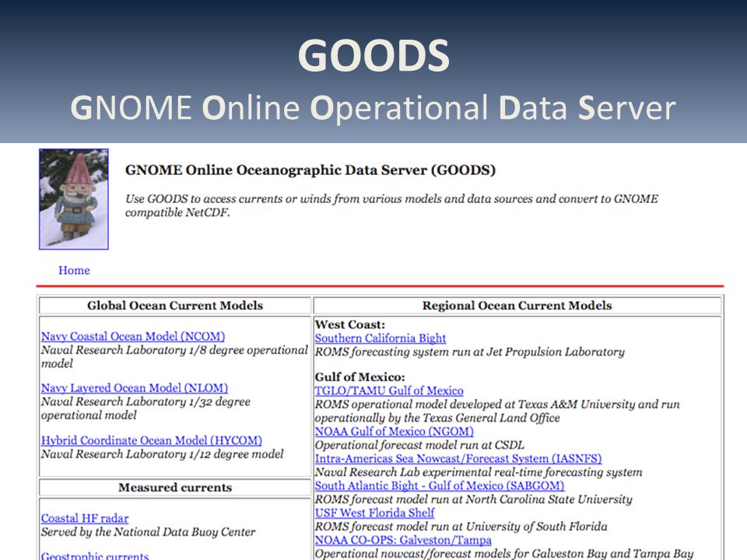The height and width of the screenshot is (560, 747).
Task: Click the Measured currents header
Action: (x=175, y=487)
